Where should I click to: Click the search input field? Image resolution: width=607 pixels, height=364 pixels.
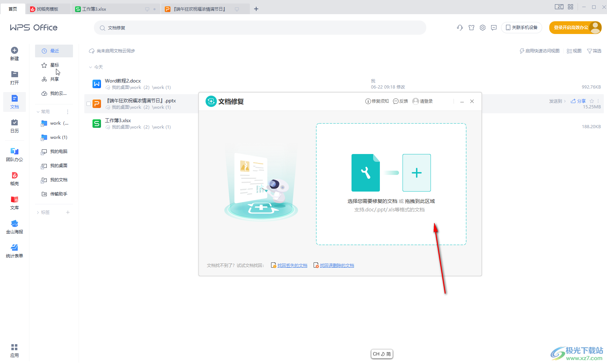[x=262, y=28]
